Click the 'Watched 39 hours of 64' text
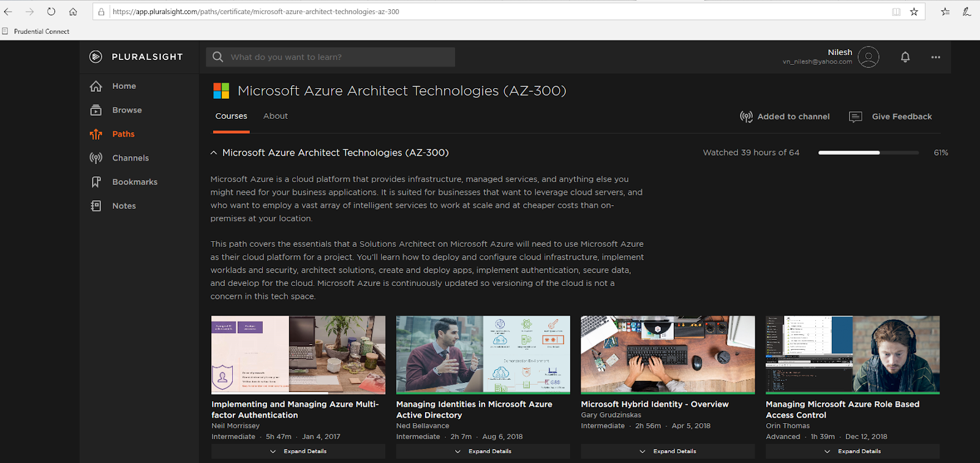 tap(751, 152)
